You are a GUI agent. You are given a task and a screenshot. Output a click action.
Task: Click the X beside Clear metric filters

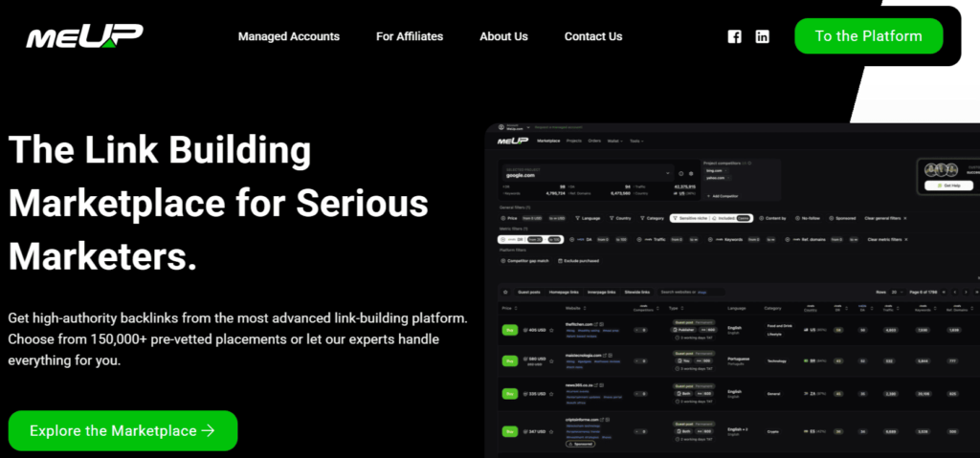pyautogui.click(x=905, y=239)
